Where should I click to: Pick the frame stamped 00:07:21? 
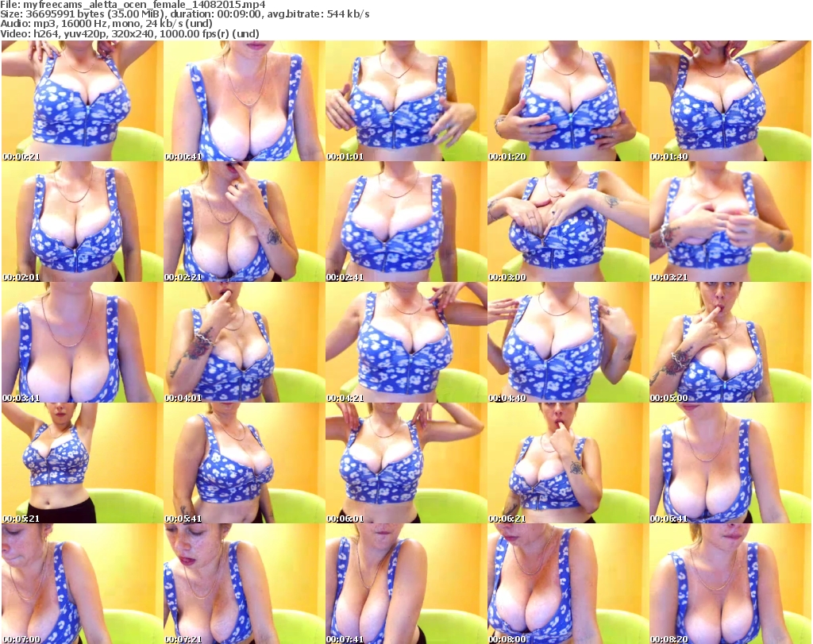245,584
